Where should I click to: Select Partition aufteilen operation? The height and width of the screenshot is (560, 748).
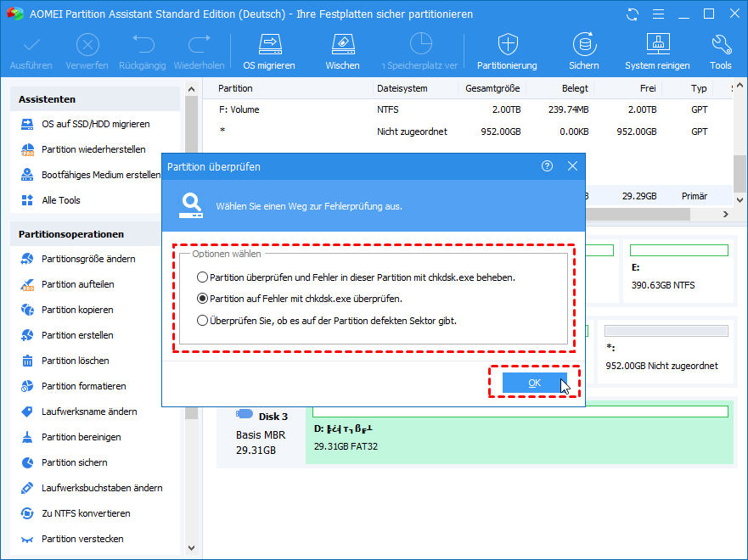pos(68,284)
